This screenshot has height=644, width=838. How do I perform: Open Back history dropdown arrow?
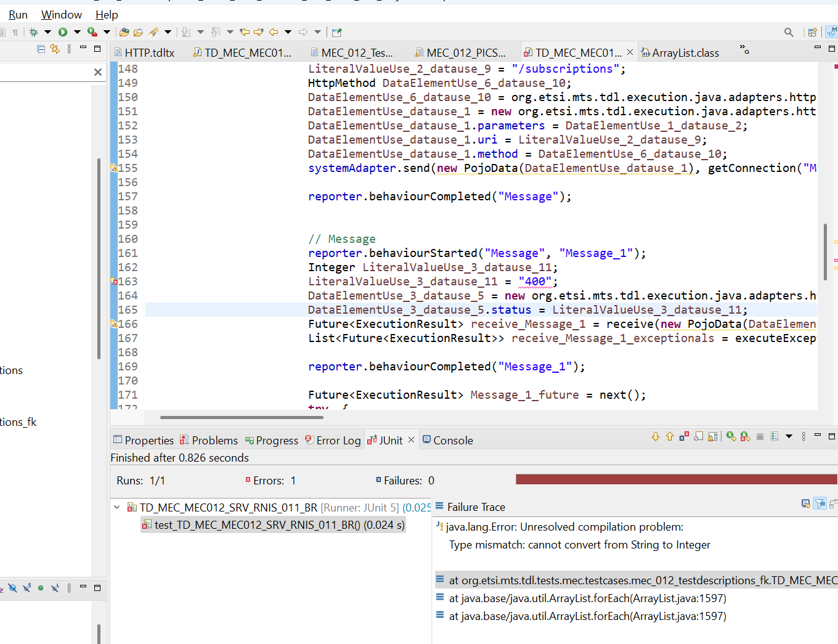click(x=288, y=32)
